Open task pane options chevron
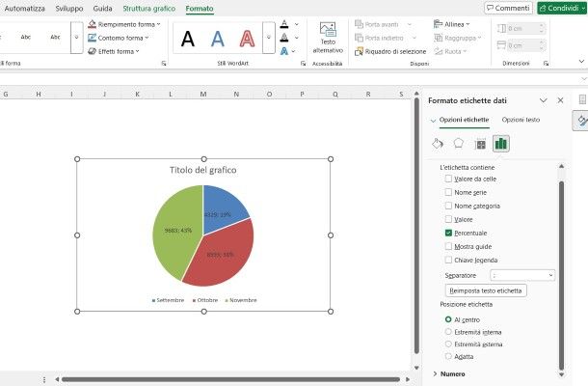 [x=543, y=100]
